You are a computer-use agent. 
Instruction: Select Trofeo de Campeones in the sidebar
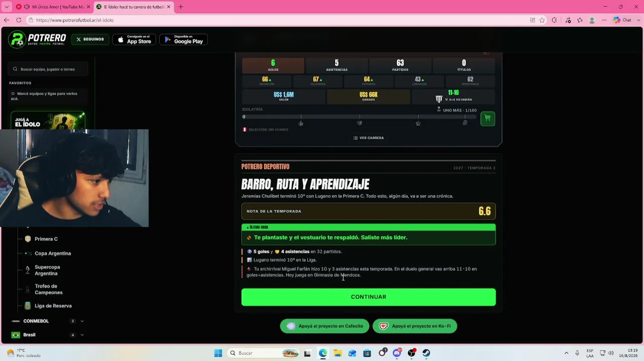49,289
